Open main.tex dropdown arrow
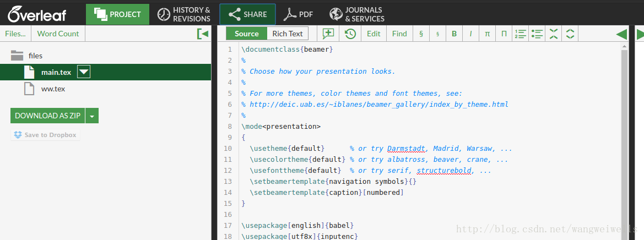644x240 pixels. click(x=84, y=72)
